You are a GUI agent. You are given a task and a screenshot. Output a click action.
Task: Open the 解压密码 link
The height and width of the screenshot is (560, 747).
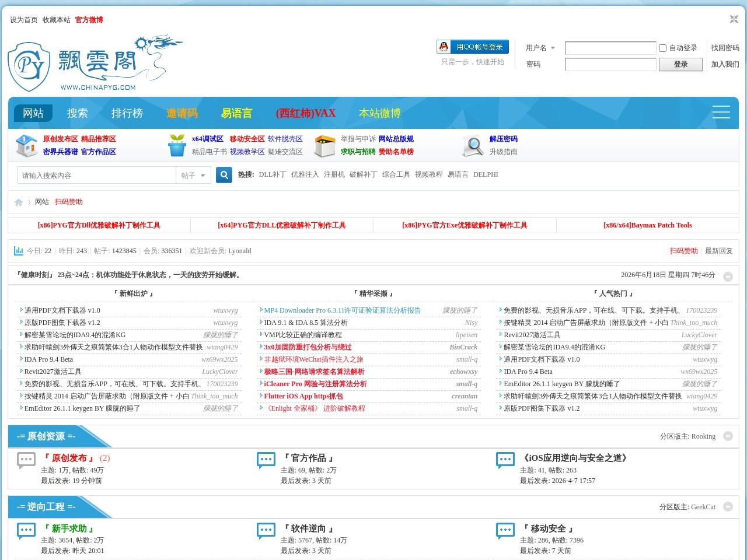(x=504, y=139)
